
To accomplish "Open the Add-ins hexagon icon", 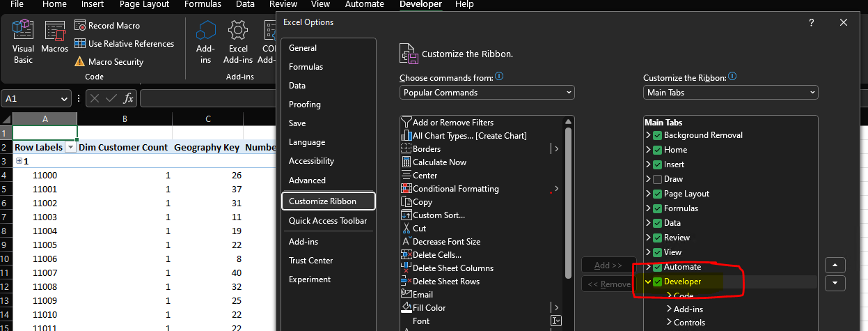I will 205,31.
